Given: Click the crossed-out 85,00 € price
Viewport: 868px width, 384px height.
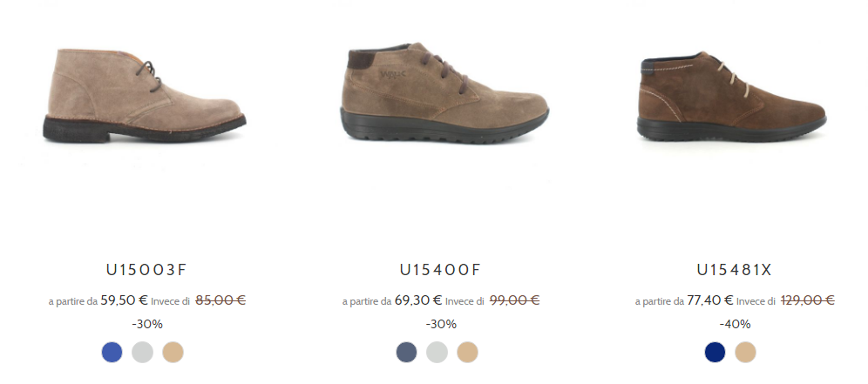Looking at the screenshot, I should [x=220, y=300].
